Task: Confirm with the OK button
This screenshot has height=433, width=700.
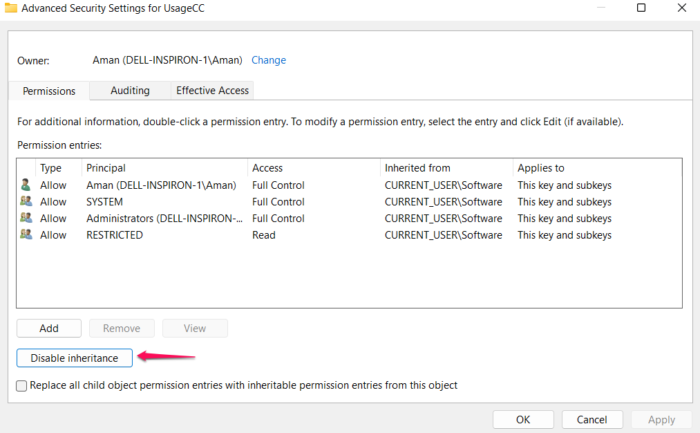Action: [x=523, y=420]
